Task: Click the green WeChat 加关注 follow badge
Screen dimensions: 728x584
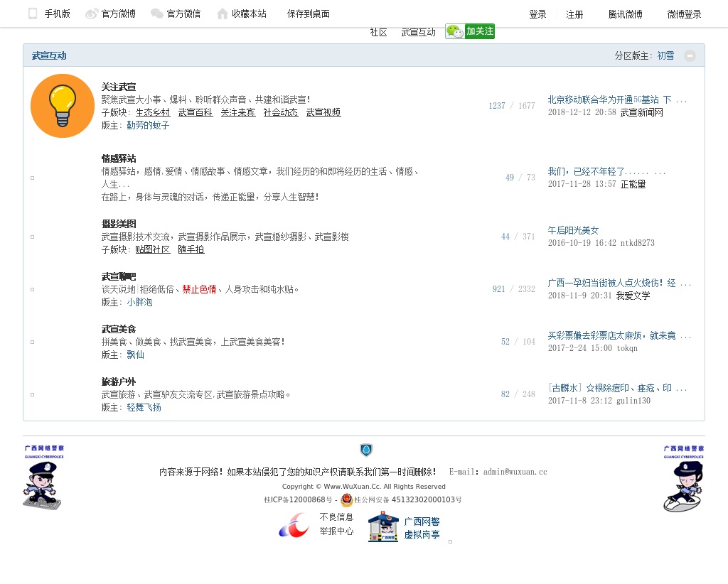Action: [x=470, y=31]
